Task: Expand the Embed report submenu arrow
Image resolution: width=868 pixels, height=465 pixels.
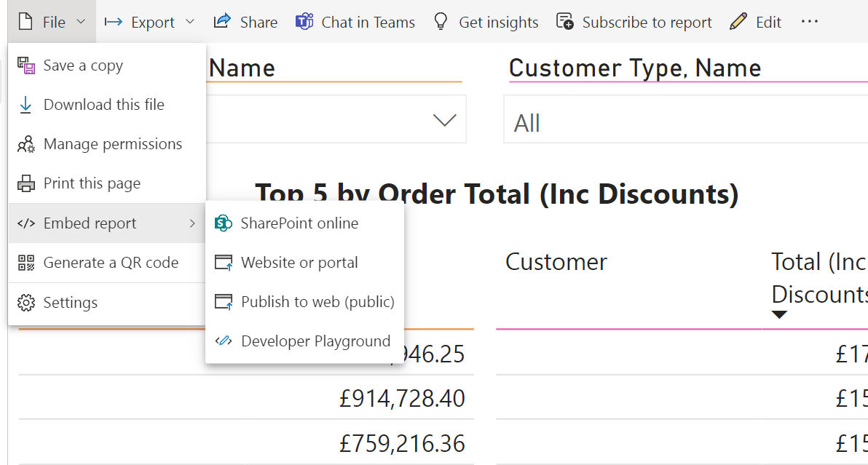Action: pos(192,223)
